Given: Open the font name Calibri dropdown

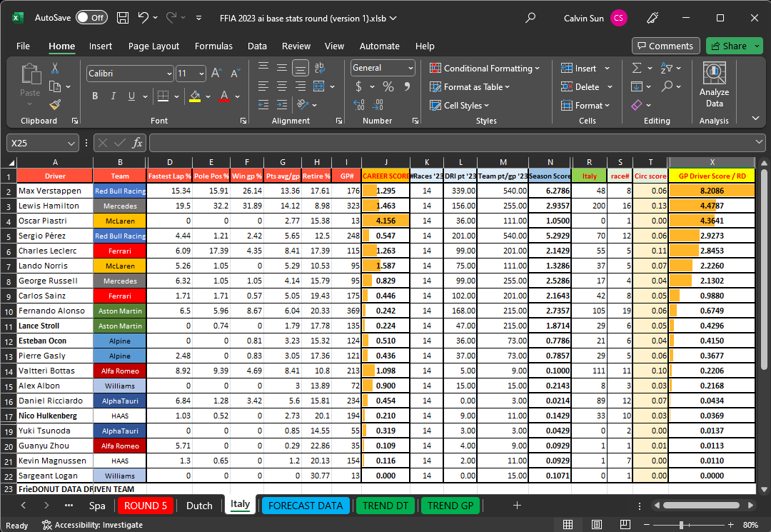Looking at the screenshot, I should 169,74.
